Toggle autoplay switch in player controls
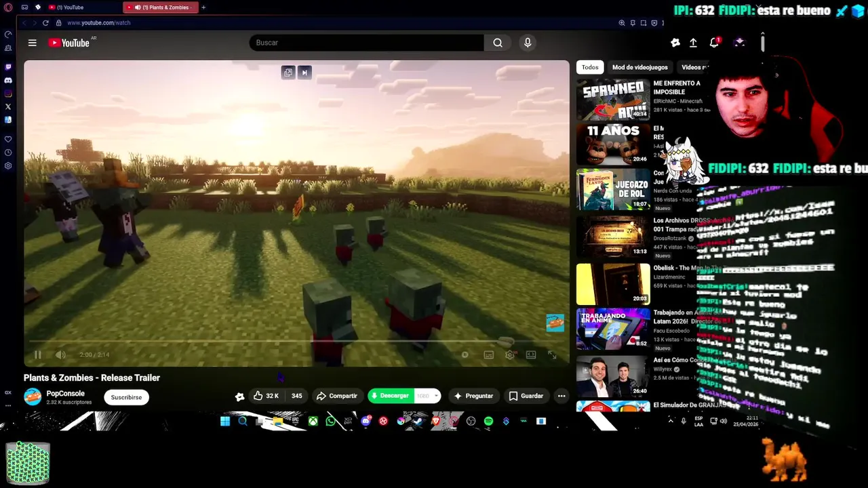The width and height of the screenshot is (868, 488). (465, 354)
